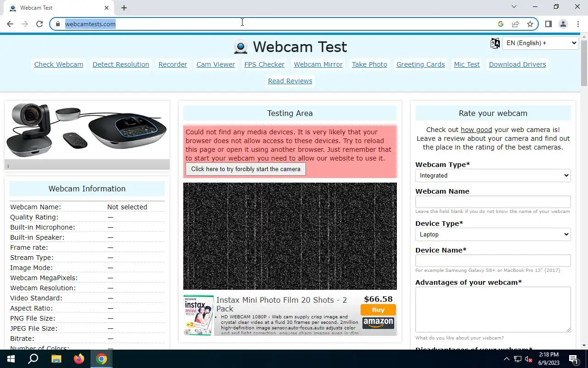Viewport: 588px width, 368px height.
Task: Open Chrome's three-dot menu
Action: coord(577,24)
